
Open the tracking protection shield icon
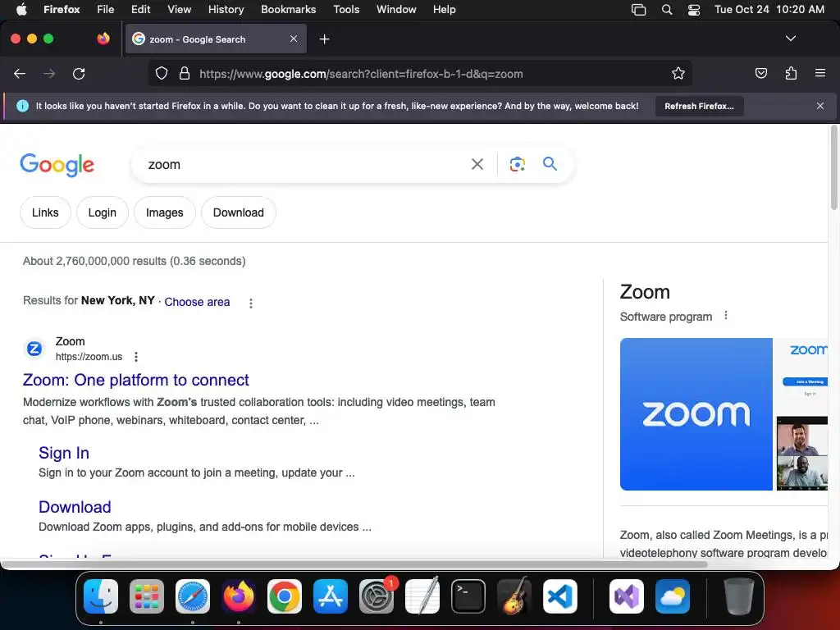point(162,73)
